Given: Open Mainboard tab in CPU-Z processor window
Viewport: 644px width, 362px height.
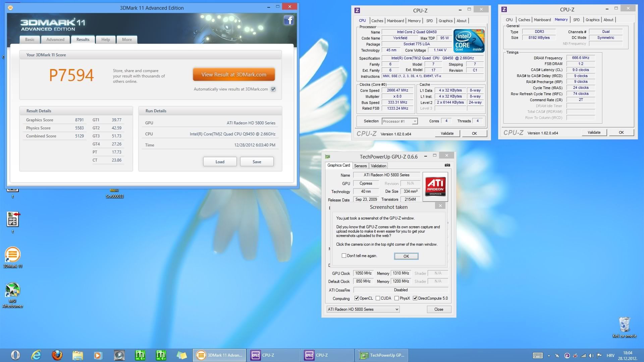Looking at the screenshot, I should 395,21.
